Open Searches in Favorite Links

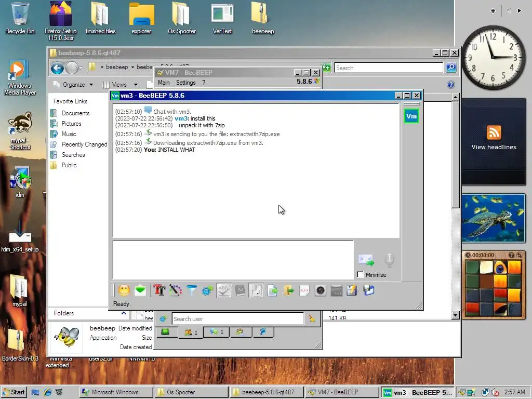coord(73,155)
